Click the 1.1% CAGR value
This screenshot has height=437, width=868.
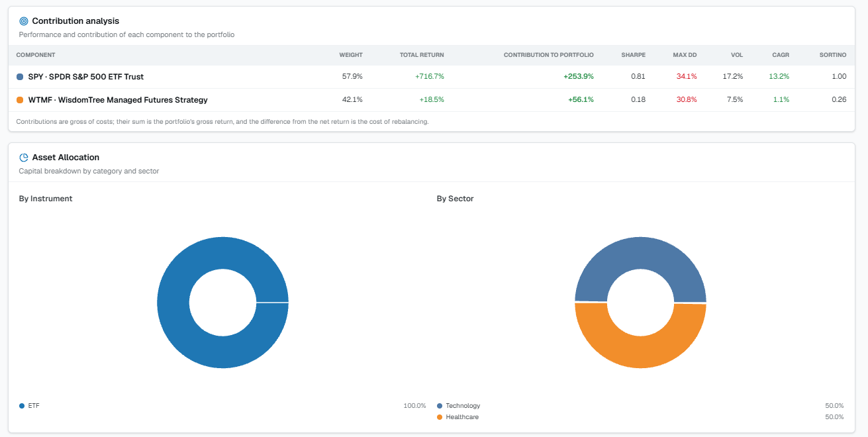coord(781,100)
